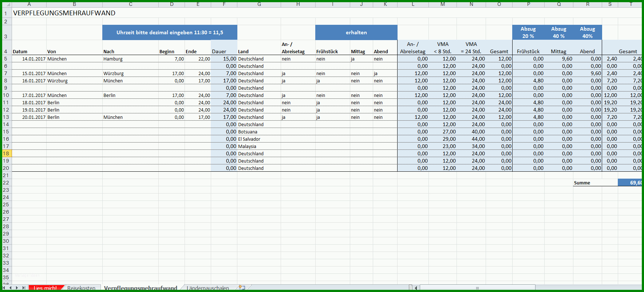Click the 'Abzug 20 %' header cell
This screenshot has width=644, height=292.
[528, 32]
